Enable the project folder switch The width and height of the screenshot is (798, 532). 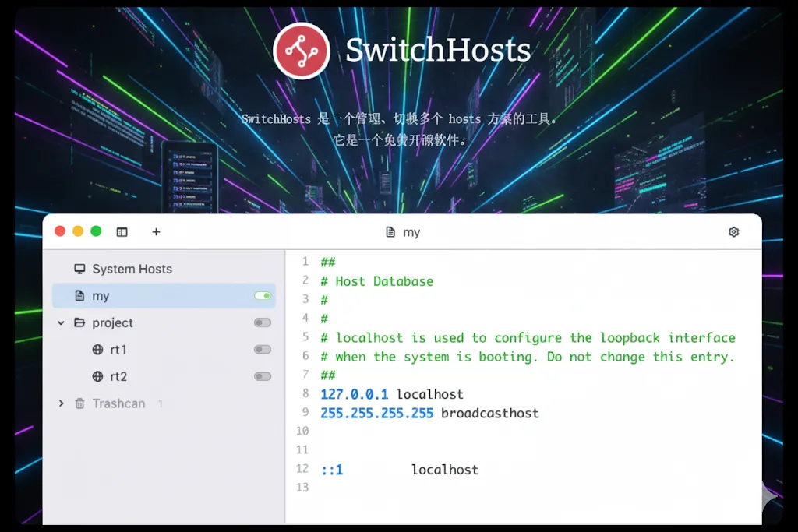(x=263, y=322)
